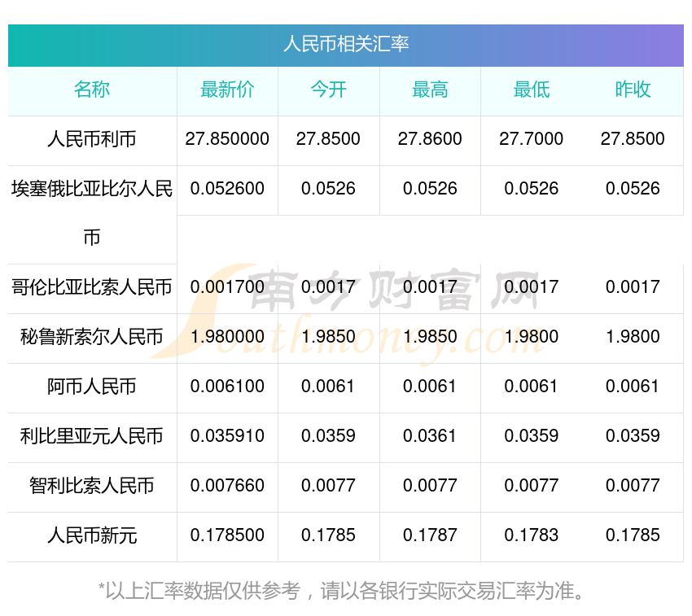Screen dimensions: 692x616
Task: Select the 最新价 column header
Action: pyautogui.click(x=227, y=90)
